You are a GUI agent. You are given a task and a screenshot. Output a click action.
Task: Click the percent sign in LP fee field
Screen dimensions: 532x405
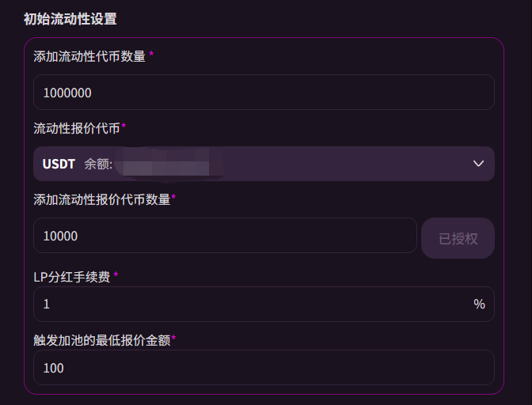tap(479, 304)
